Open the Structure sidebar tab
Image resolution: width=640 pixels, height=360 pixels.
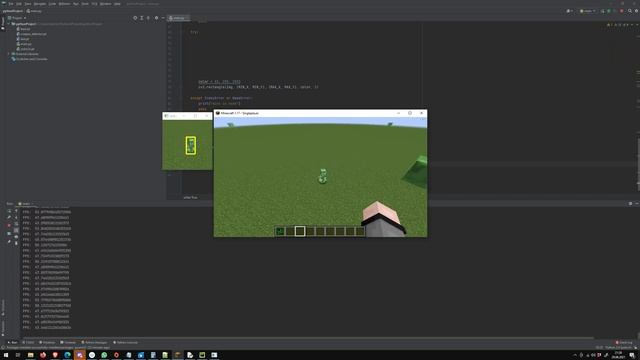3,307
